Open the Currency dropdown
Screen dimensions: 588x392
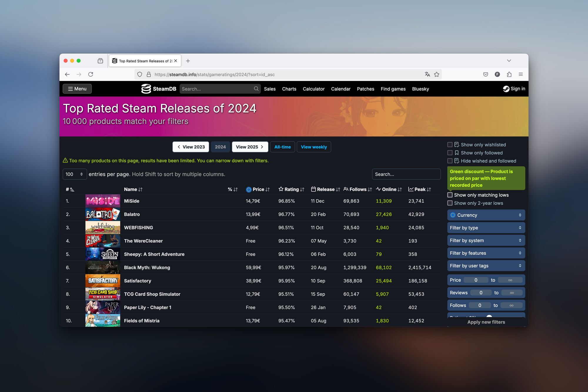coord(486,215)
